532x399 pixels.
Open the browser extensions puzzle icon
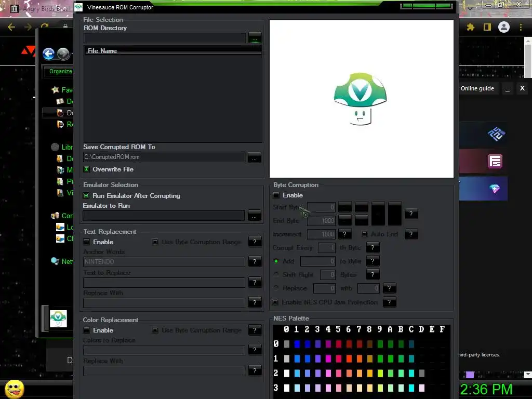point(471,27)
